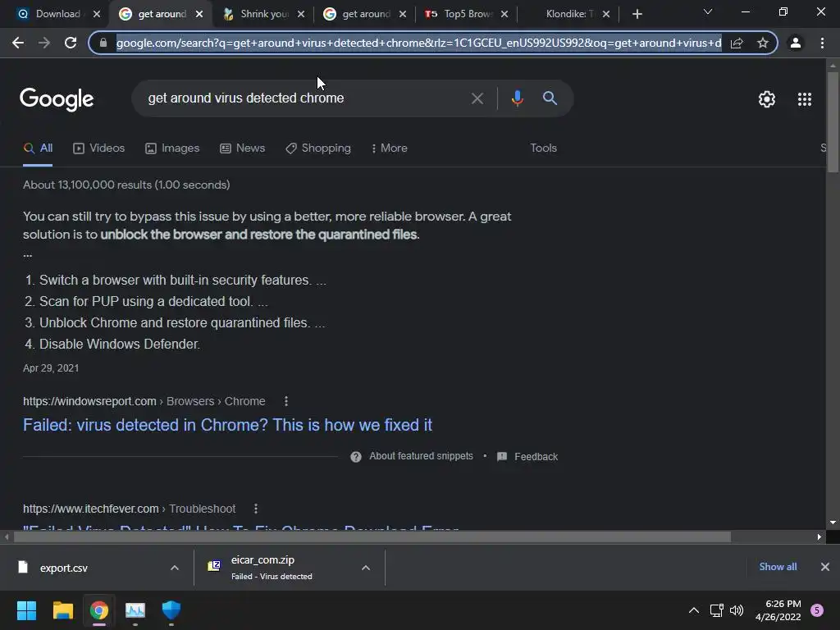Open 'Failed: virus detected in Chrome' result
The image size is (840, 630).
228,425
